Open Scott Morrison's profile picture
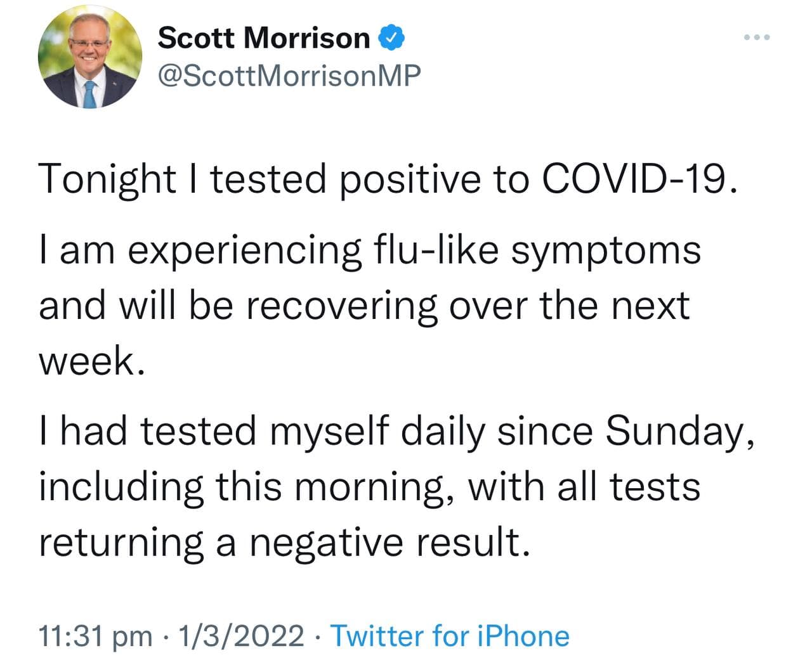Viewport: 812px width, 672px height. 89,58
